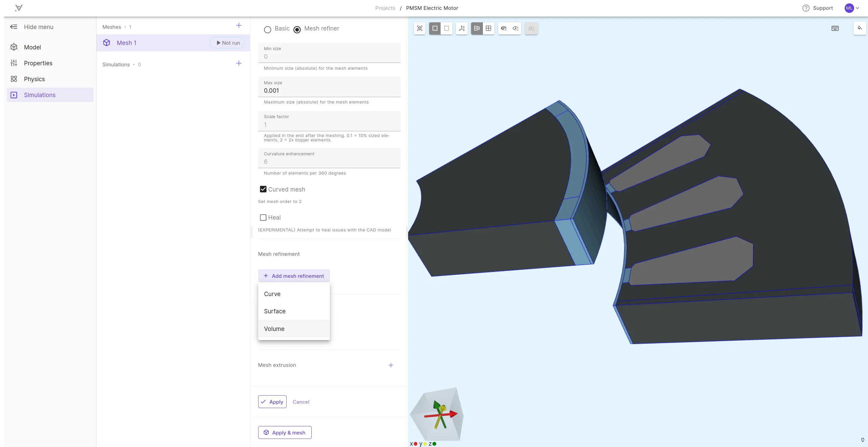The width and height of the screenshot is (868, 447).
Task: Switch to orthographic grid view
Action: pos(488,28)
